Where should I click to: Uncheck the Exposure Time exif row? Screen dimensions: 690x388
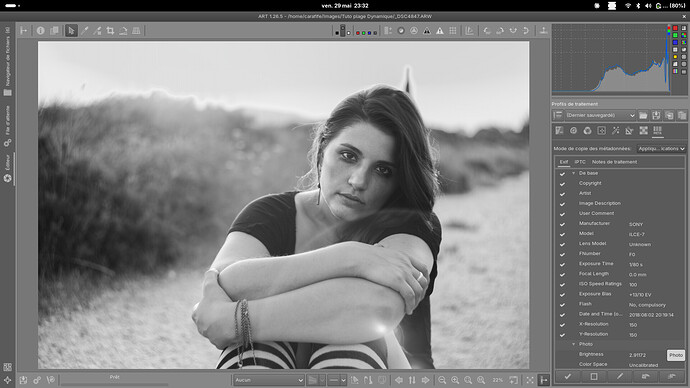point(562,264)
